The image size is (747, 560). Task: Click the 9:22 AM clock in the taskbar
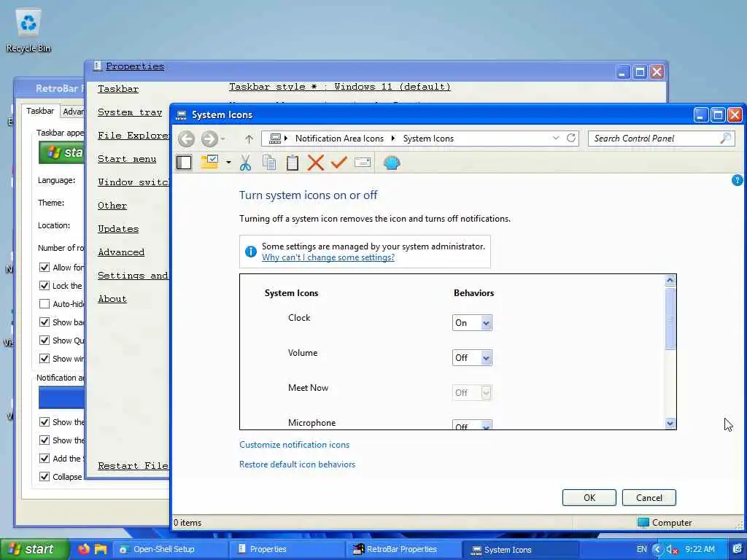[x=700, y=550]
